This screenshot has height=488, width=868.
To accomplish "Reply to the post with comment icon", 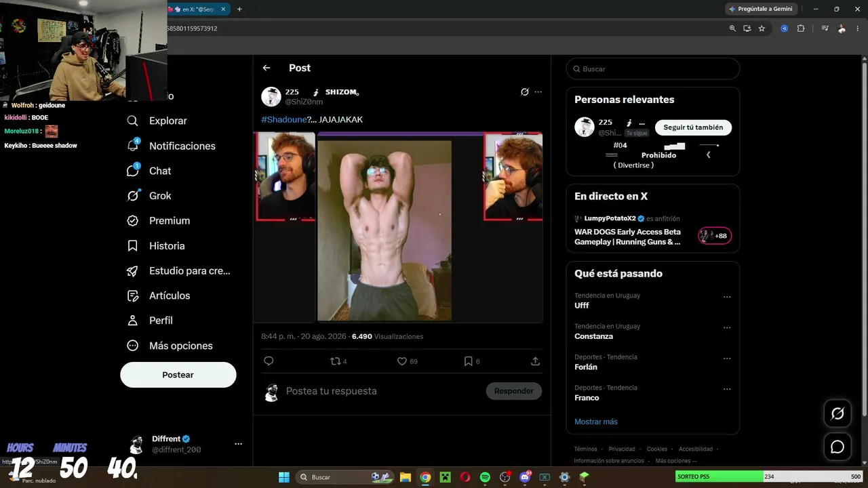I will click(x=269, y=361).
